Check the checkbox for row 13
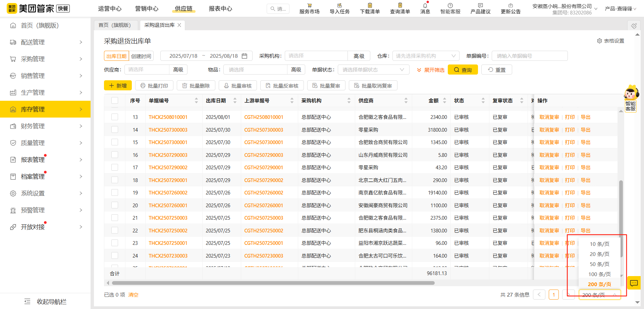The width and height of the screenshot is (644, 309). [115, 117]
